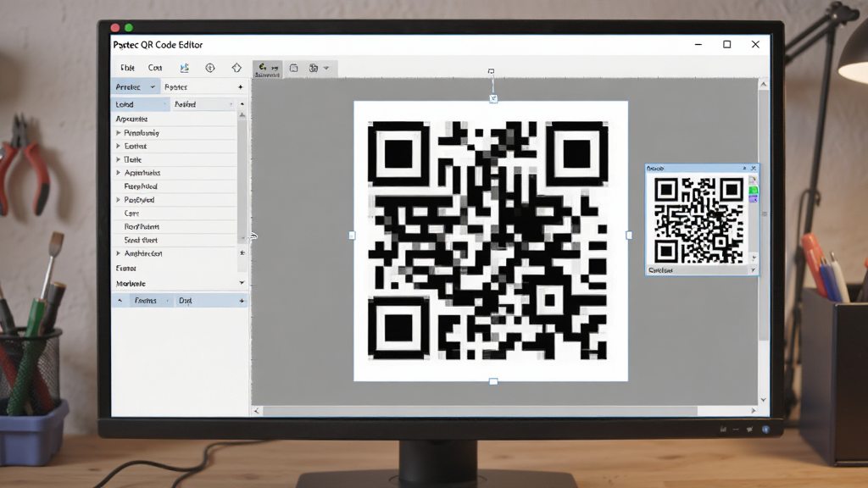The height and width of the screenshot is (488, 868).
Task: Click the star icon on the 'Amghtnedert' row
Action: tap(242, 252)
